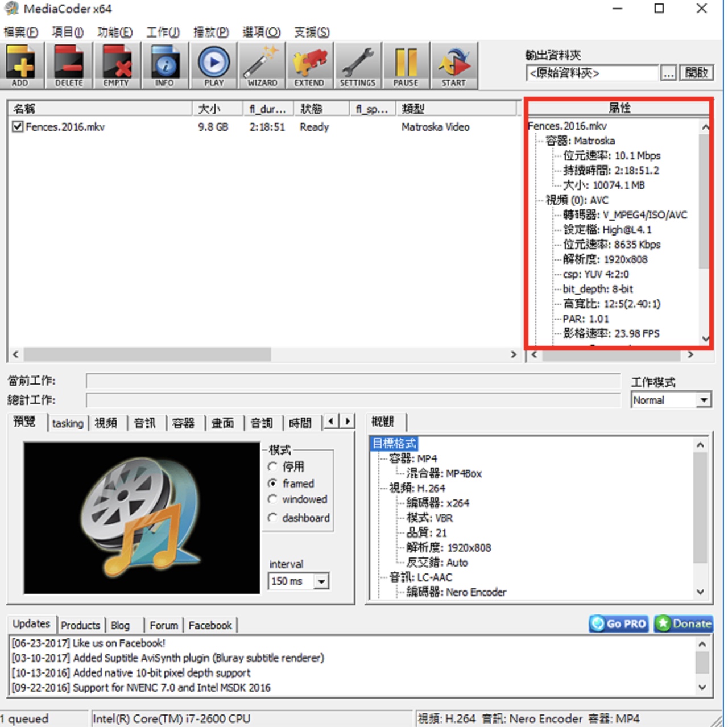Click the Donate button

pos(683,623)
